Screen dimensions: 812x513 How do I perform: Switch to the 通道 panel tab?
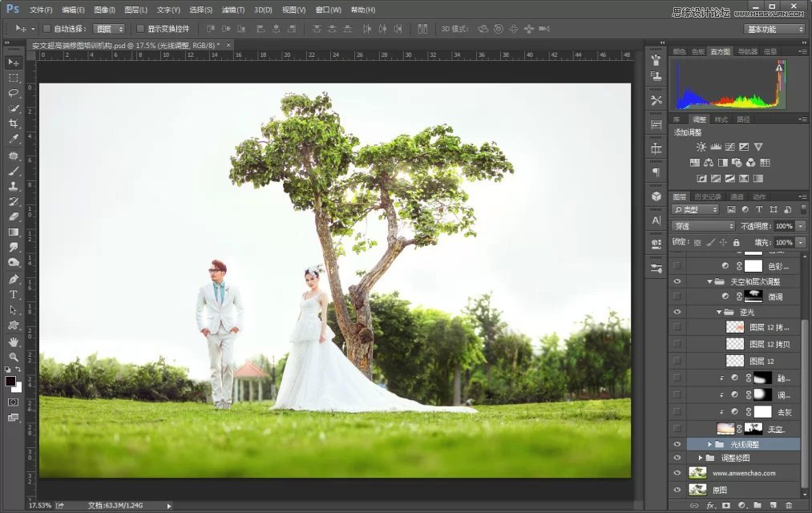point(737,196)
